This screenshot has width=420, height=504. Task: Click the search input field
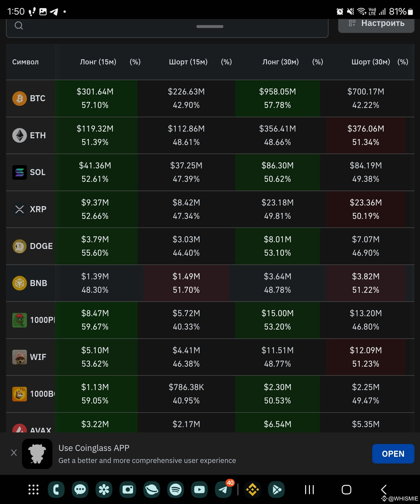coord(167,28)
